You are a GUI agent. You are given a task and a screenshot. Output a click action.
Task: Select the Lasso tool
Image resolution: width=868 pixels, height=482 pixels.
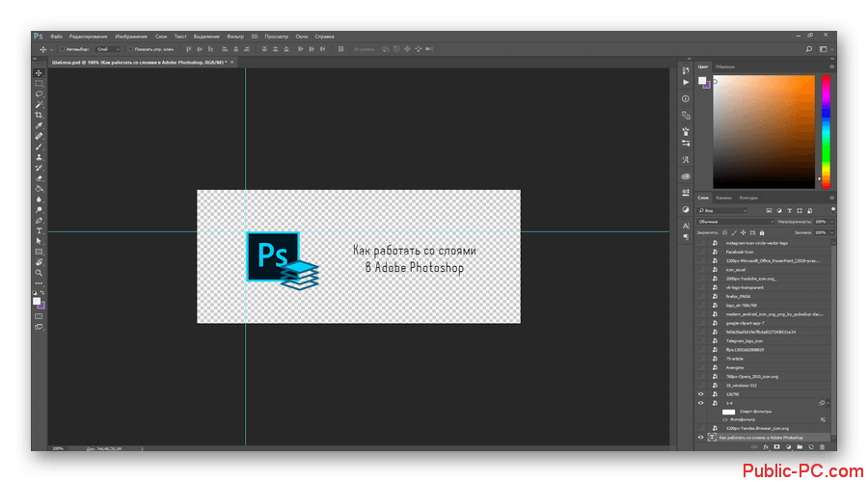(39, 94)
